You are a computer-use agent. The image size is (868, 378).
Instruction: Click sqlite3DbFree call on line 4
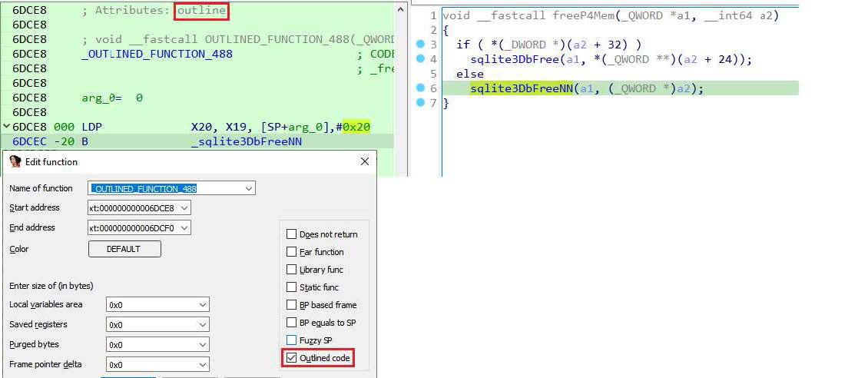tap(514, 59)
